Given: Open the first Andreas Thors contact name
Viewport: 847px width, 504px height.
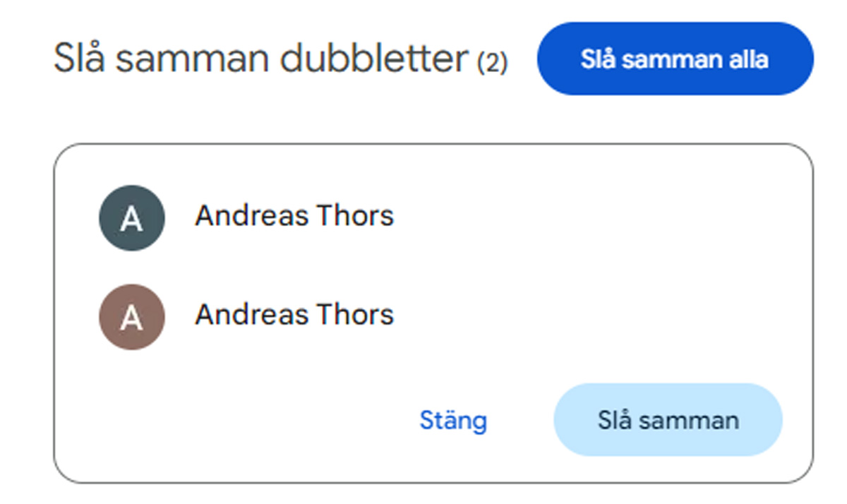Looking at the screenshot, I should [x=294, y=216].
